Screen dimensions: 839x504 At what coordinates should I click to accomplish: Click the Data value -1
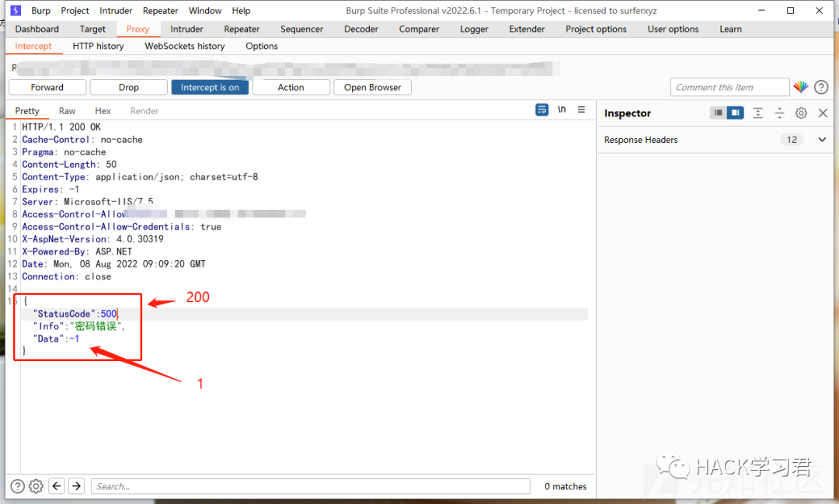tap(74, 339)
